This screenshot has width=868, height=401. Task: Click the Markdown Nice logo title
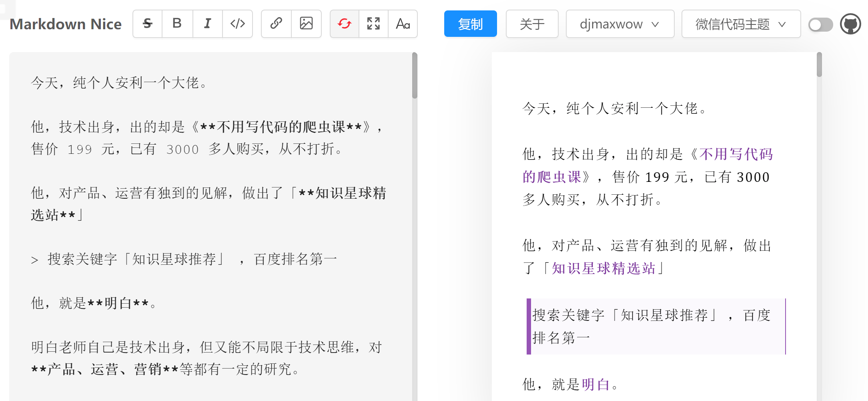click(66, 24)
